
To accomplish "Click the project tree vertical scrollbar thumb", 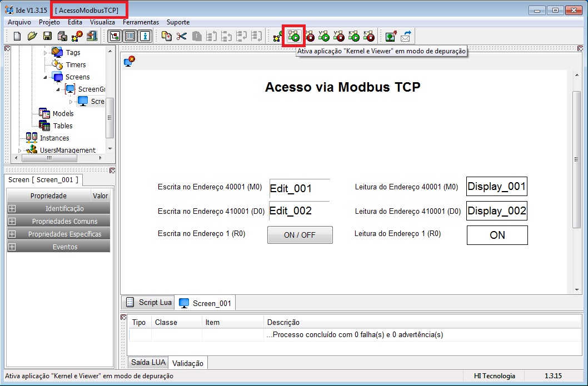I will (109, 118).
